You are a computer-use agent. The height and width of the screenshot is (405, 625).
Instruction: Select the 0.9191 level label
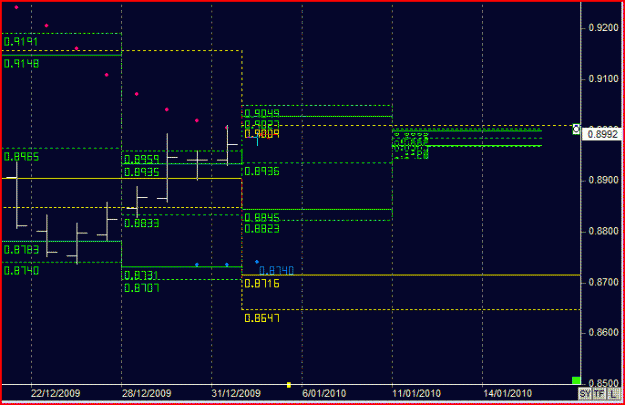21,41
